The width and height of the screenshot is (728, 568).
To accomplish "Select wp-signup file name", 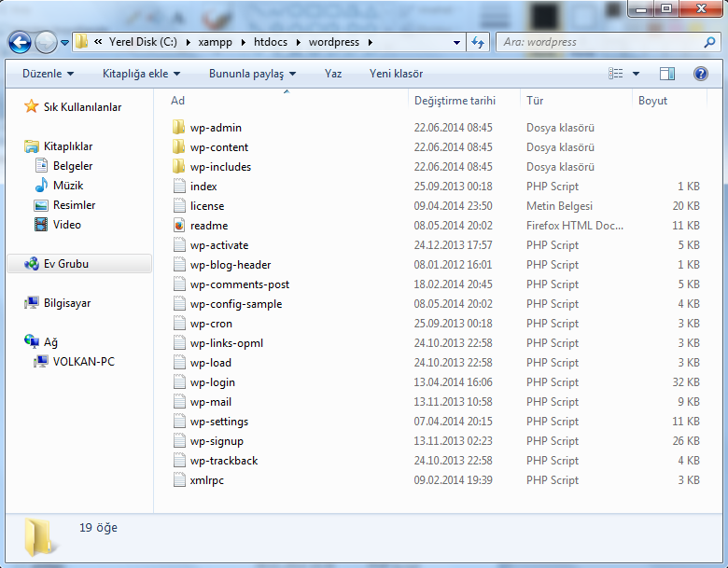I will point(217,441).
